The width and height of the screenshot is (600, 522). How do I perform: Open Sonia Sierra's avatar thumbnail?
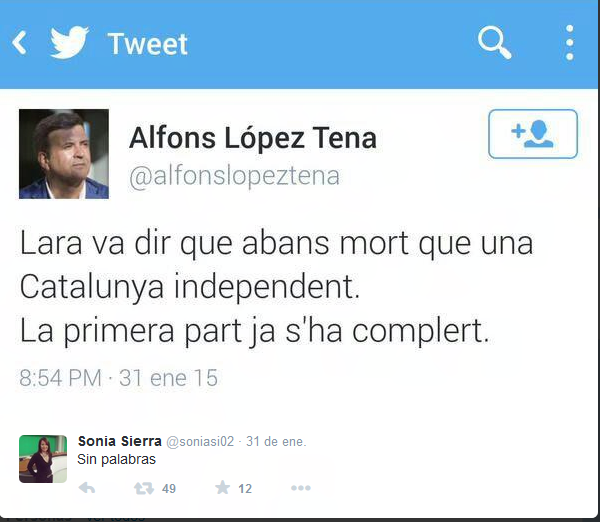43,459
